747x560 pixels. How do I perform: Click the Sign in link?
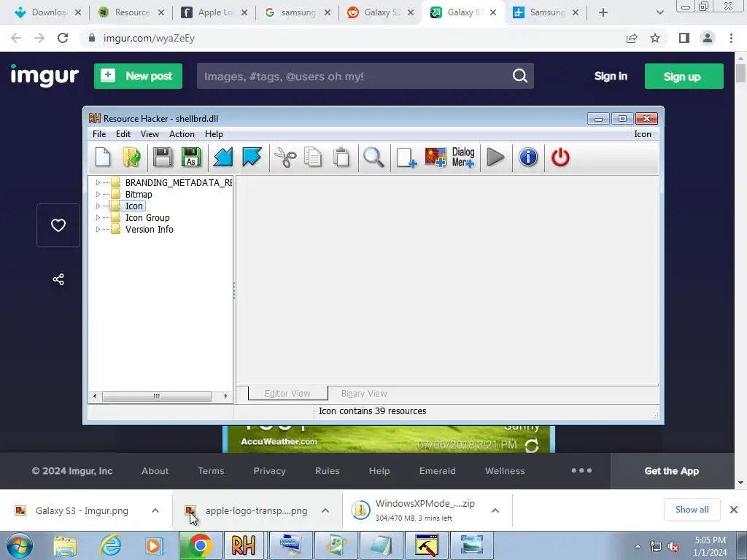tap(611, 76)
